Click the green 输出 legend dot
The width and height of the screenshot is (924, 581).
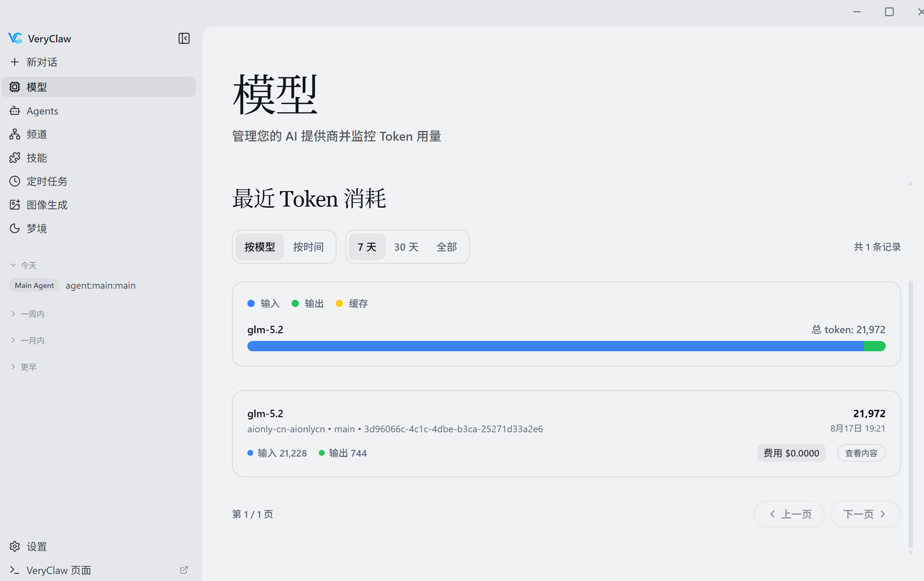tap(295, 303)
